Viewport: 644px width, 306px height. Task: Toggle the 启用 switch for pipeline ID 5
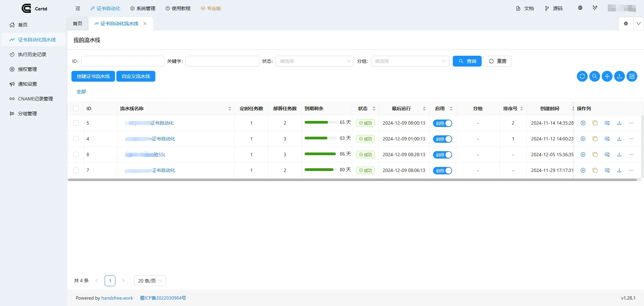[x=442, y=123]
